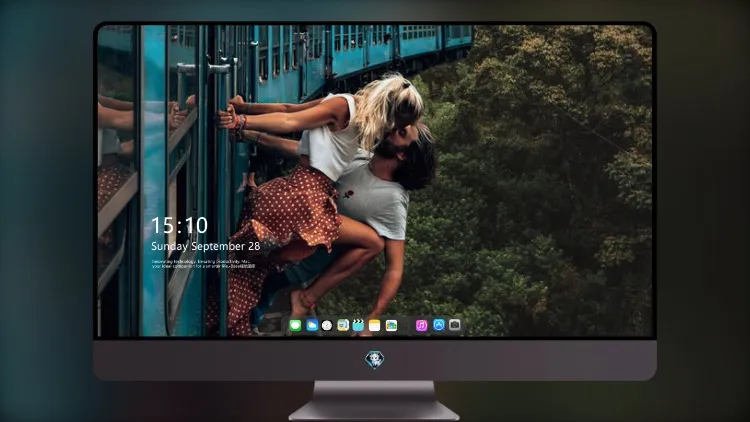Open the Weather app in dock

click(312, 325)
